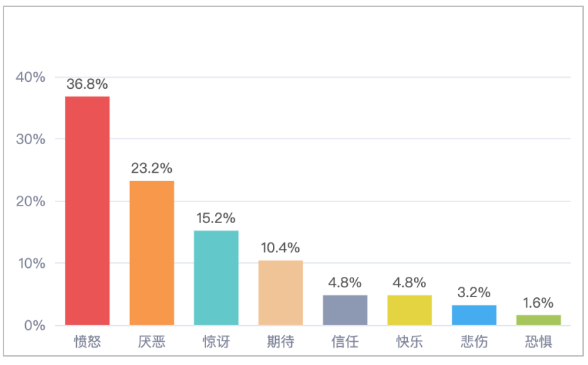
Task: Click the 36.8% value label
Action: tap(87, 84)
